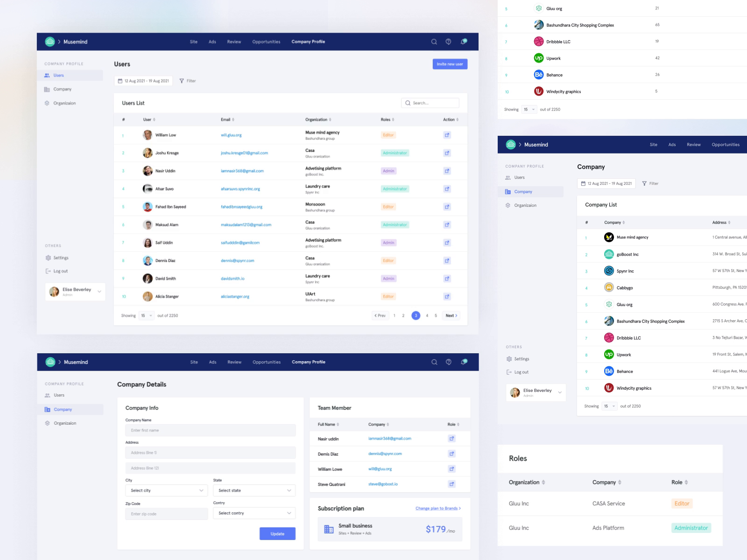Screen dimensions: 747x560
Task: Open the Select country dropdown
Action: coord(254,513)
